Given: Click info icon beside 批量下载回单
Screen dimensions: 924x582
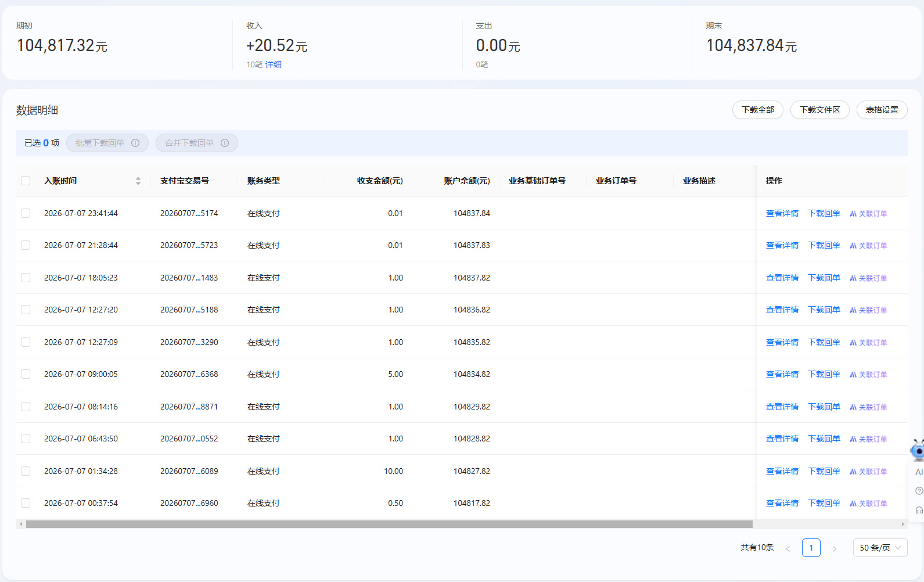Looking at the screenshot, I should click(135, 143).
